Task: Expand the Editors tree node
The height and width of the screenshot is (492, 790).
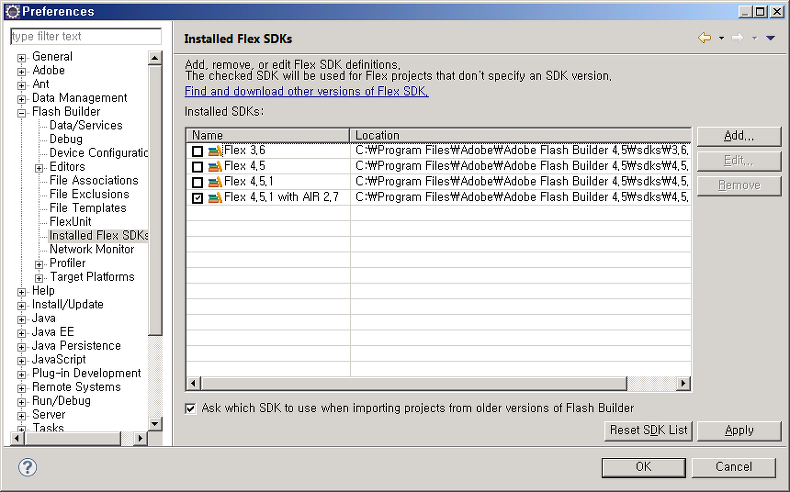Action: tap(39, 168)
